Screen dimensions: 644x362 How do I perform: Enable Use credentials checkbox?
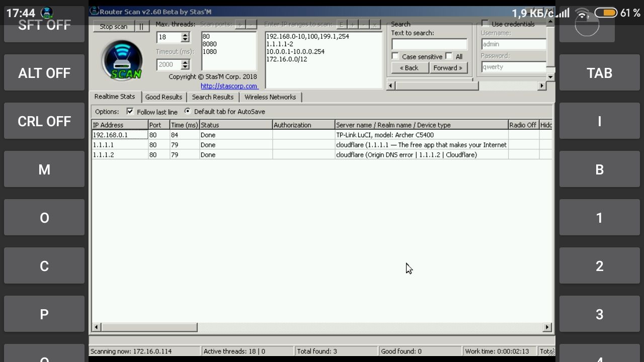(485, 24)
